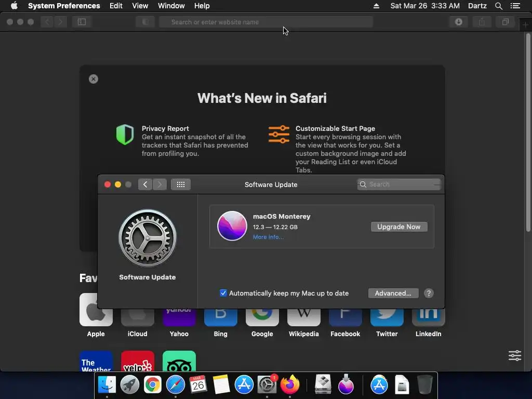This screenshot has width=532, height=399.
Task: Close the What's New in Safari panel
Action: [x=94, y=79]
